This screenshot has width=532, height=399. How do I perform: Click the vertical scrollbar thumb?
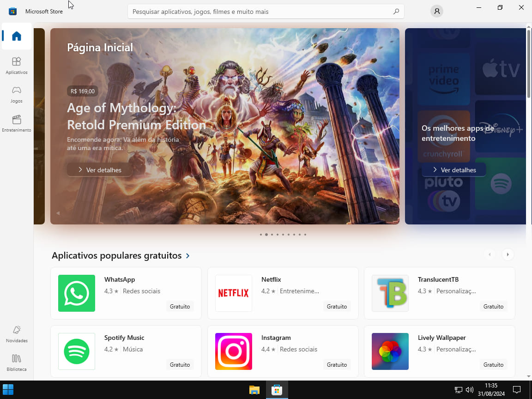click(529, 63)
